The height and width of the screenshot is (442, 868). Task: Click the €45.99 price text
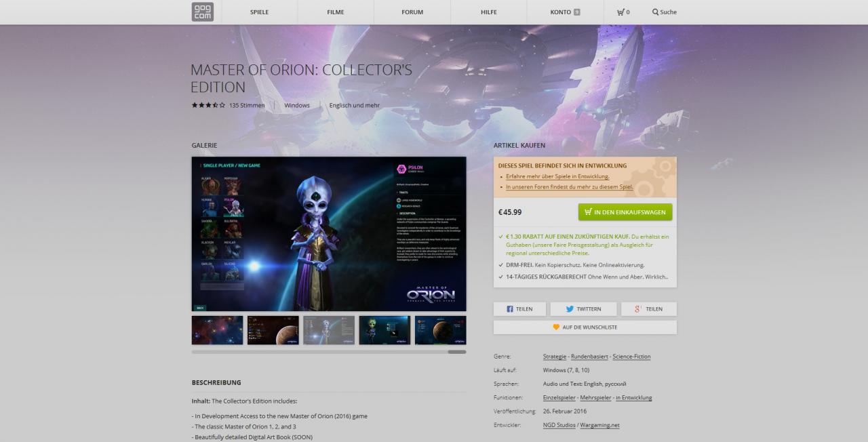tap(510, 212)
